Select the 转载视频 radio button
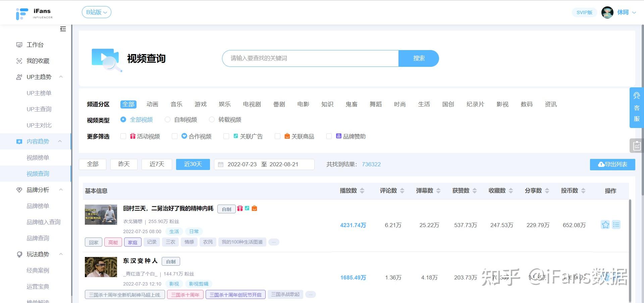Viewport: 644px width, 303px height. click(212, 120)
